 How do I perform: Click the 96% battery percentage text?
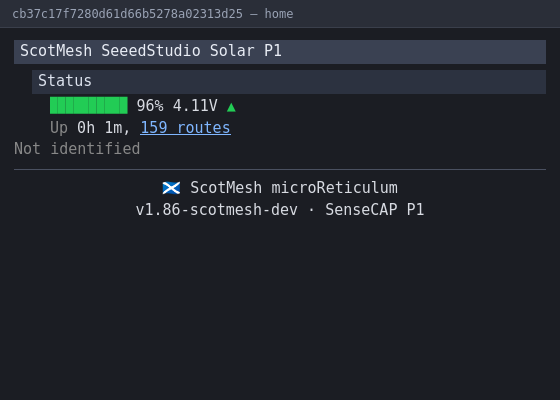[150, 106]
